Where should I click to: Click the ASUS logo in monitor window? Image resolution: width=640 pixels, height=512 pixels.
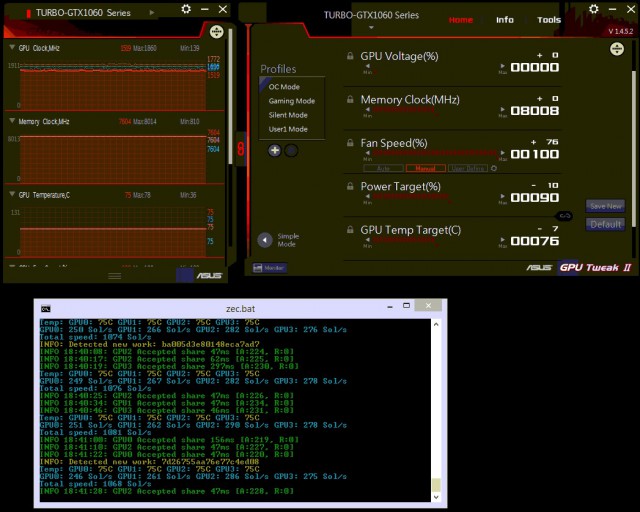209,276
